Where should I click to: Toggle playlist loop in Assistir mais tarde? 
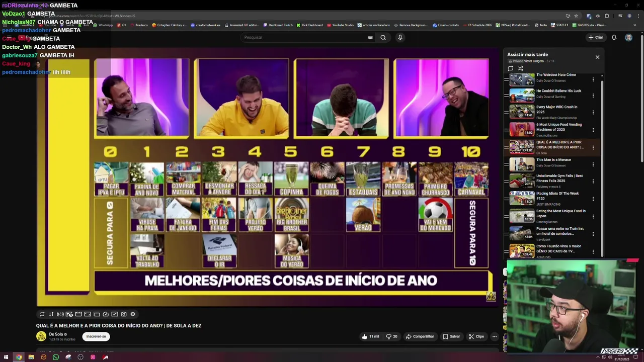tap(510, 68)
